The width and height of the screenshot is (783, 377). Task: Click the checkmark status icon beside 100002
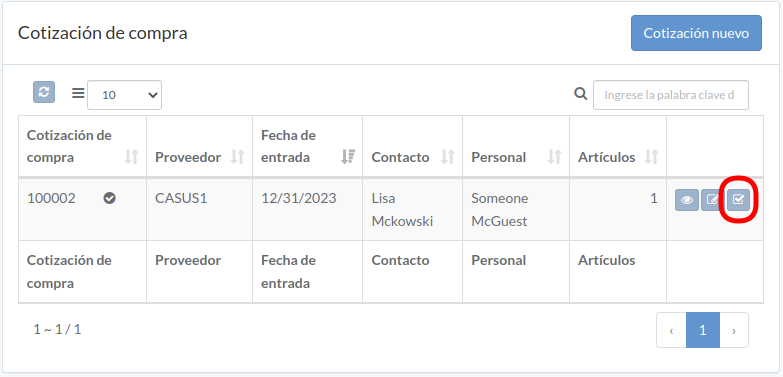coord(109,199)
